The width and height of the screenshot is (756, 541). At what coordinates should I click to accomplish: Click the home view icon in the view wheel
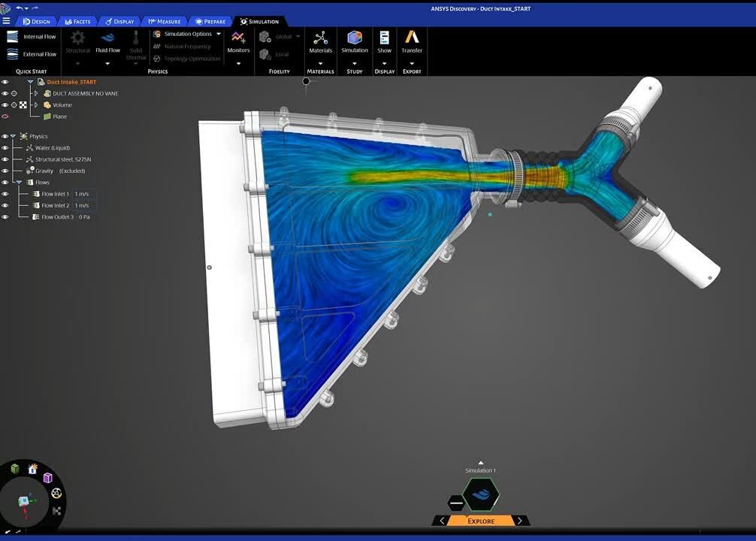click(x=32, y=469)
